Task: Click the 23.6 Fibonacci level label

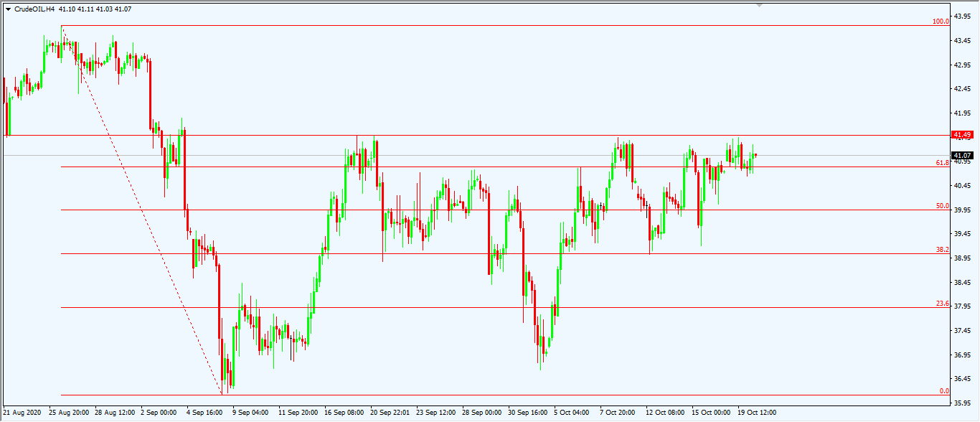Action: pos(943,304)
